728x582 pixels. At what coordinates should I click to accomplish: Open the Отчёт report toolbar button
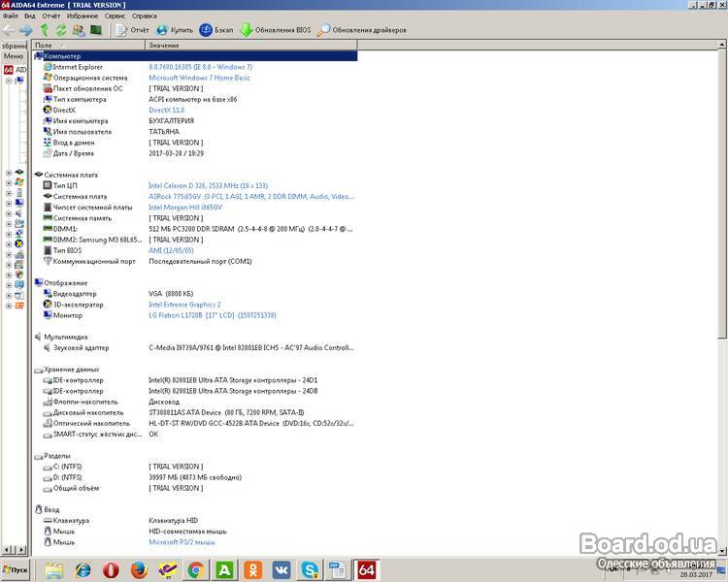[132, 30]
